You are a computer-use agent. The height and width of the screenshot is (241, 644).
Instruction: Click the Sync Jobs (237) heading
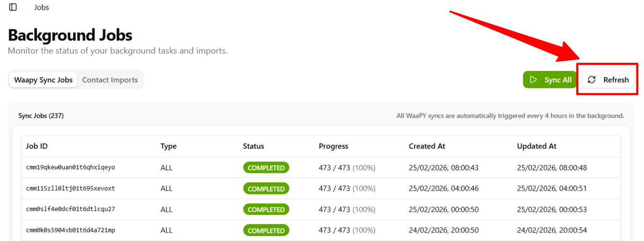[x=41, y=116]
